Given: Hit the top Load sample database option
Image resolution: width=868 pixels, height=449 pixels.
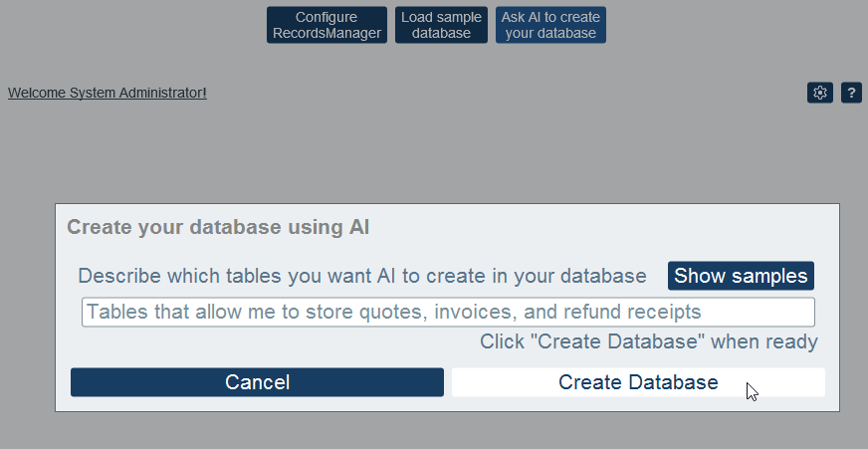Looking at the screenshot, I should [441, 25].
